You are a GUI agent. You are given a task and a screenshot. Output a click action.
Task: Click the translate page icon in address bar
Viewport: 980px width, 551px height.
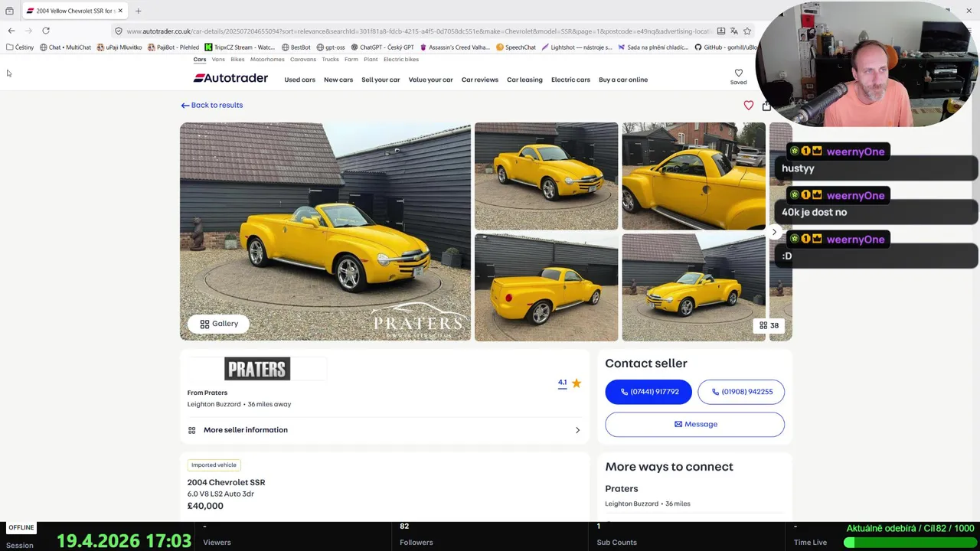(733, 31)
